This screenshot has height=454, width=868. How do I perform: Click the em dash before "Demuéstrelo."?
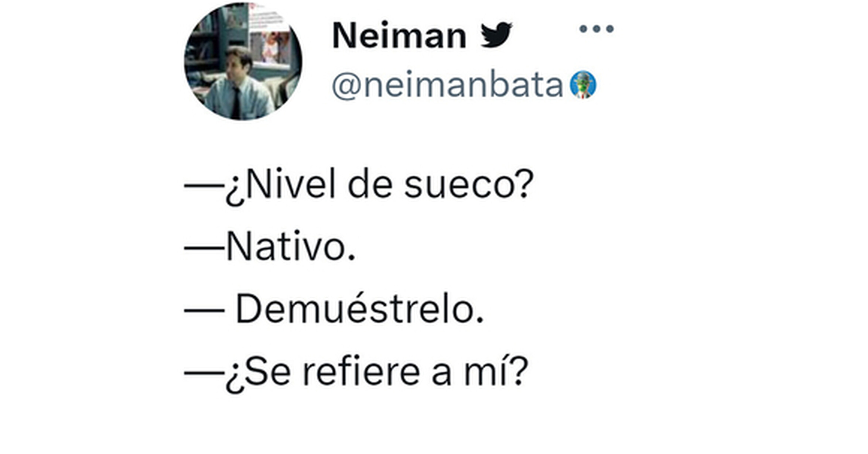(x=204, y=310)
